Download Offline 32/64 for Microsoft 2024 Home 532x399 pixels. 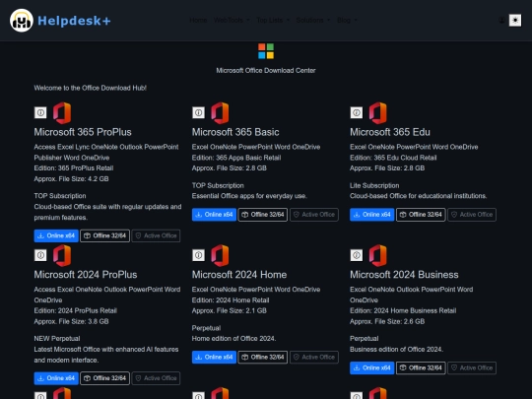pos(263,358)
